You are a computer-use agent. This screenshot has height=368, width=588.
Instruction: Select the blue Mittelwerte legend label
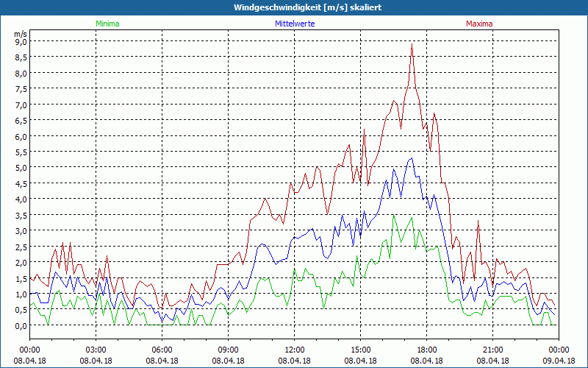pos(294,24)
